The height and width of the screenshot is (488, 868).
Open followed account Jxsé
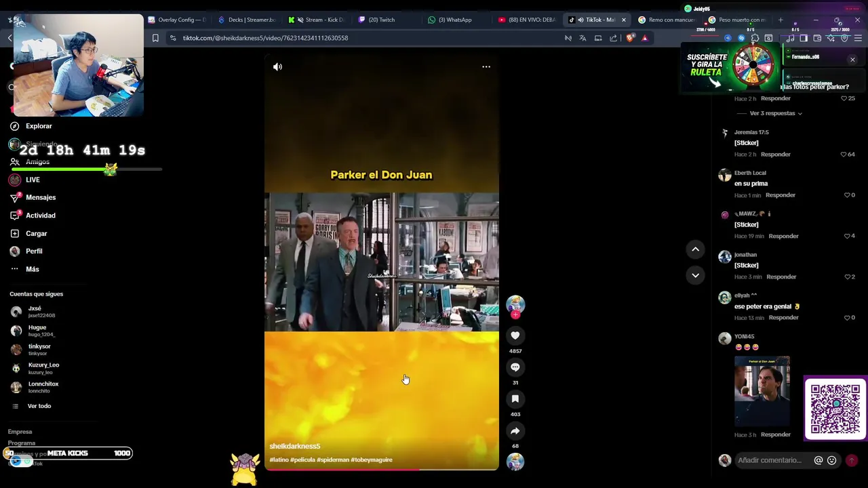point(34,312)
